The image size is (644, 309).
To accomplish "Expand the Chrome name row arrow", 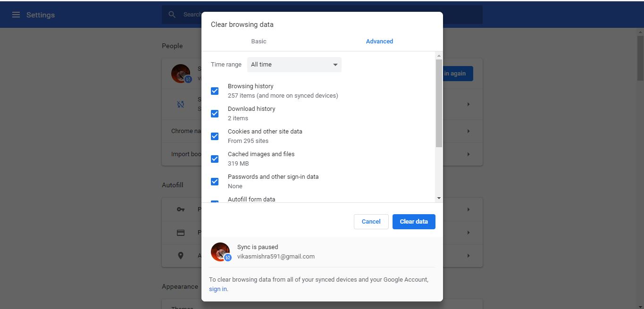I will pos(468,131).
